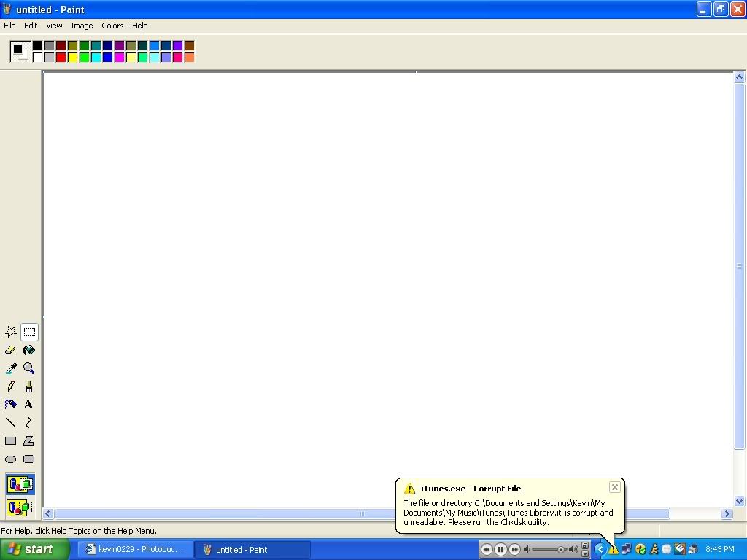747x560 pixels.
Task: Pause playback in iTunes mini toolbar
Action: pyautogui.click(x=500, y=550)
